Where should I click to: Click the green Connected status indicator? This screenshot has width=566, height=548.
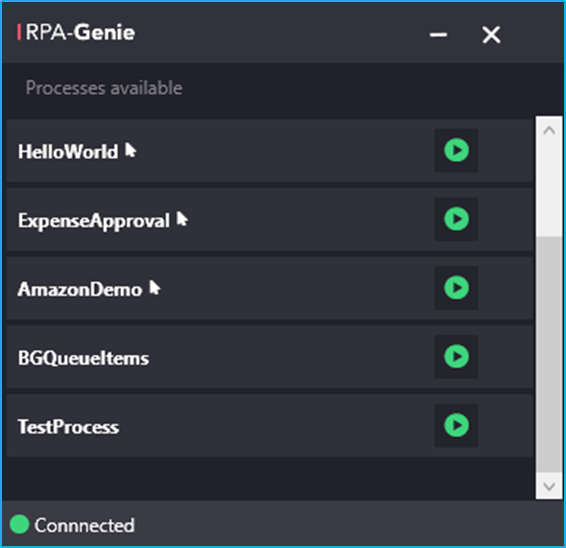click(19, 524)
